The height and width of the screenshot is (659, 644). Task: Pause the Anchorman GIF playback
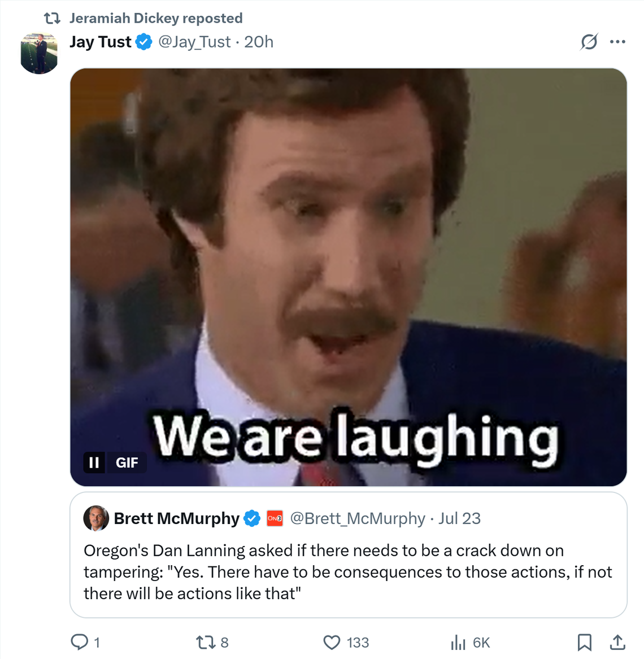94,462
